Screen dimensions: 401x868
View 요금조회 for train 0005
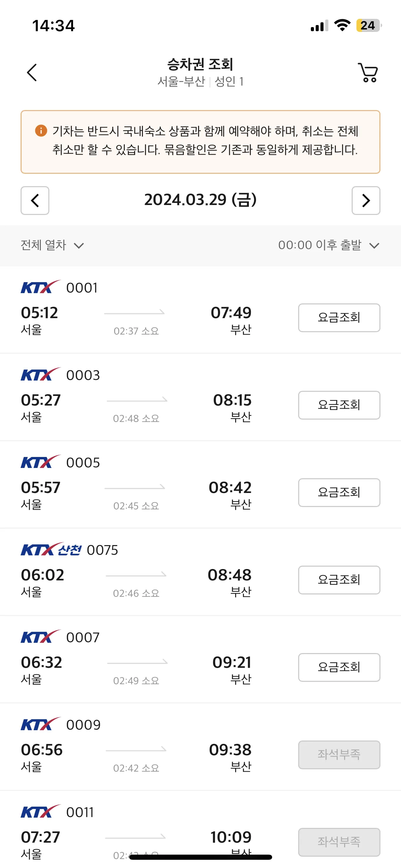pyautogui.click(x=339, y=493)
